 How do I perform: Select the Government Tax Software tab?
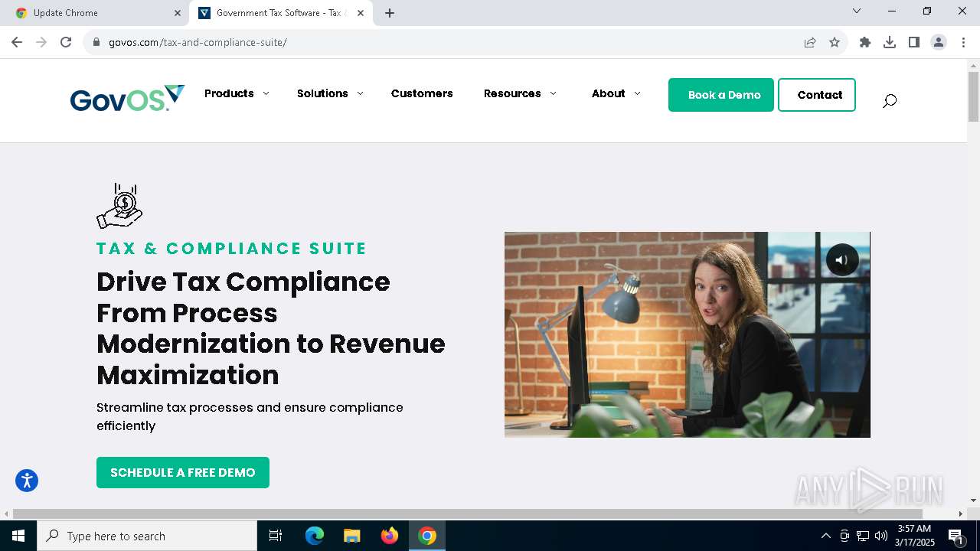coord(279,13)
